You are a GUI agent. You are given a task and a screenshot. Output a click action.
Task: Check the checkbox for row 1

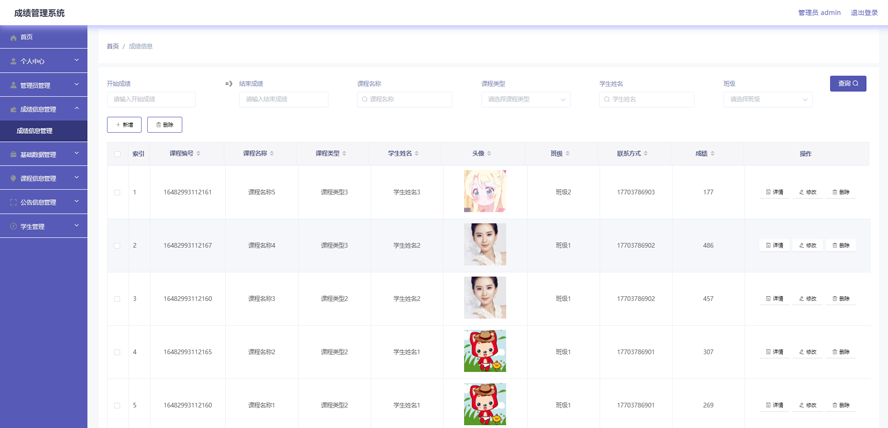pyautogui.click(x=117, y=192)
